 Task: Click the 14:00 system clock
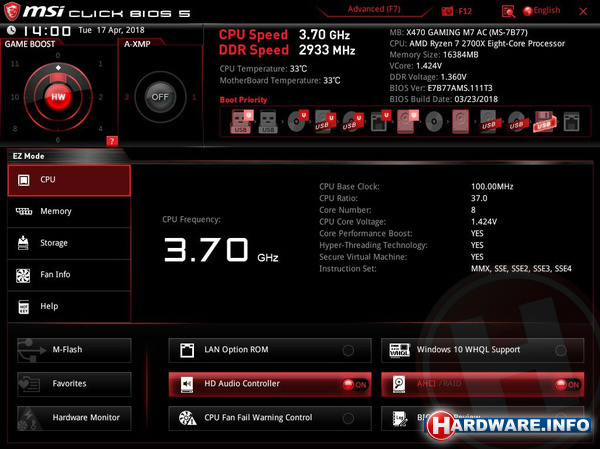click(47, 31)
